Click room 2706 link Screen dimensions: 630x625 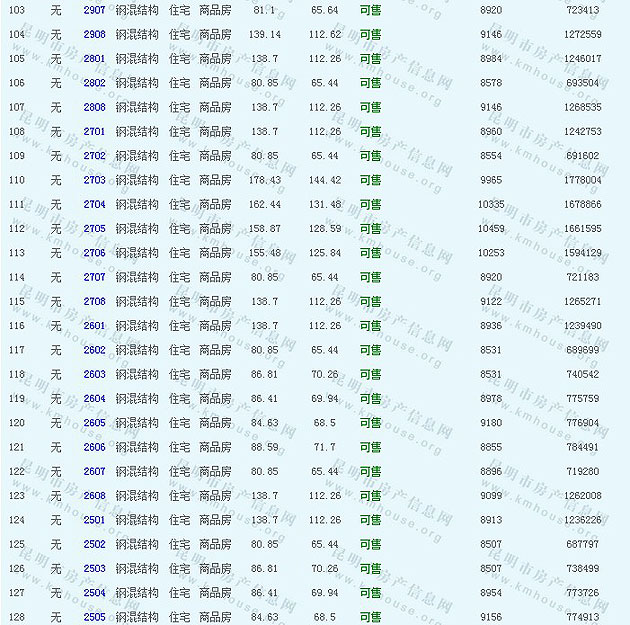[94, 253]
